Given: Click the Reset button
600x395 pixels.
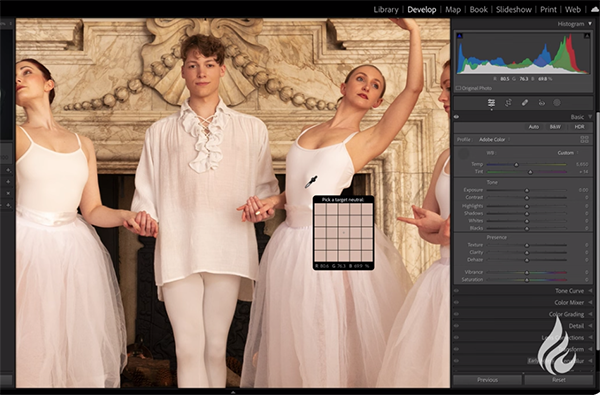Looking at the screenshot, I should (559, 380).
